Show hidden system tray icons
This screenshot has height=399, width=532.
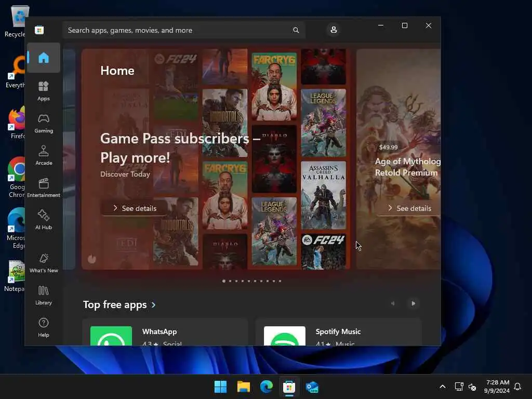click(x=443, y=387)
